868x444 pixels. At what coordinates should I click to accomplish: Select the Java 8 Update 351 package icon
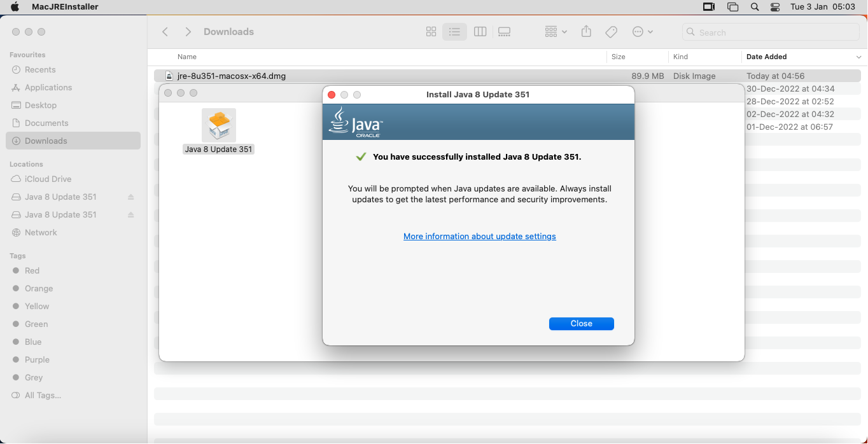coord(219,125)
